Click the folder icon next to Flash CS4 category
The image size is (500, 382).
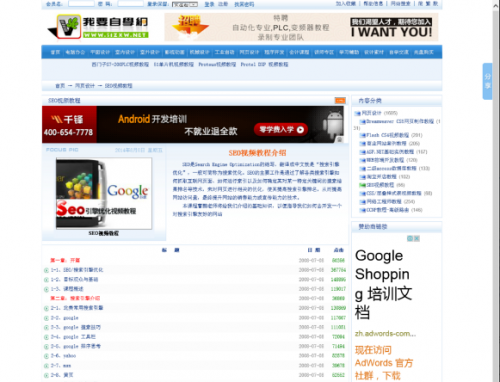point(363,135)
